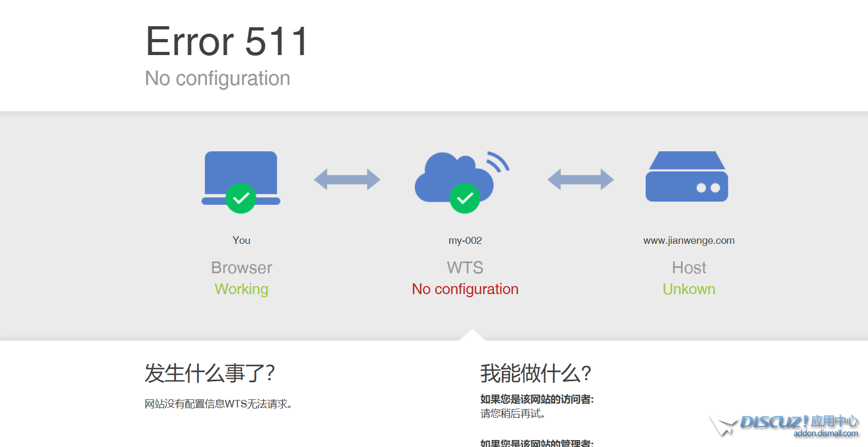Click the red "No configuration" WTS status
Screen dimensions: 868x447
pos(465,289)
